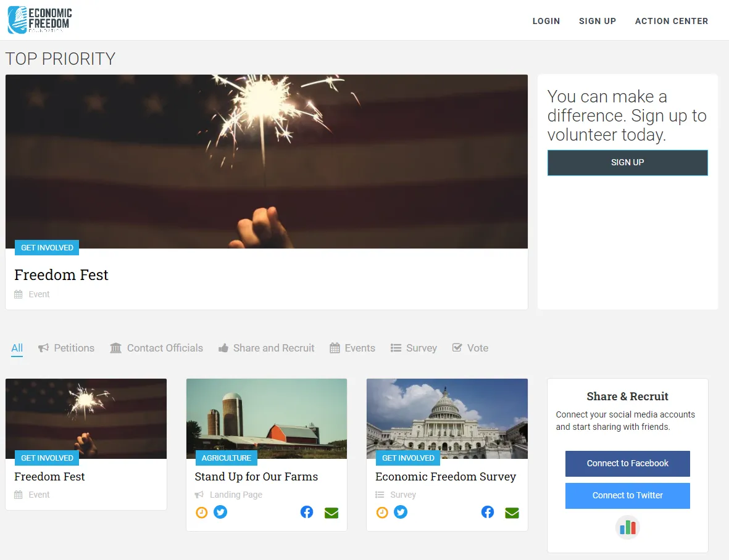Open the small Freedom Fest card thumbnail

coord(86,418)
